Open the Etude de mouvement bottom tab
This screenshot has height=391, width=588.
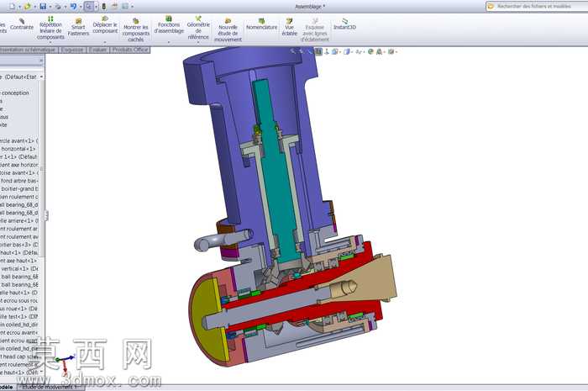pos(49,387)
